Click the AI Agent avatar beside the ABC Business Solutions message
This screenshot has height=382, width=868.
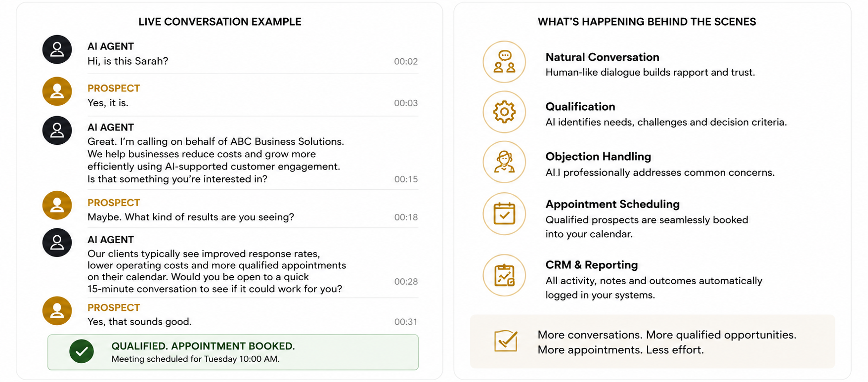click(x=57, y=130)
